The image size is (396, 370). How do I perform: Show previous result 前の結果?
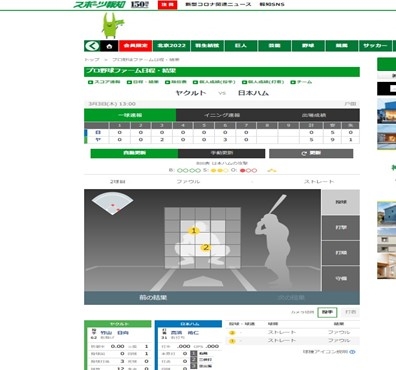click(153, 298)
